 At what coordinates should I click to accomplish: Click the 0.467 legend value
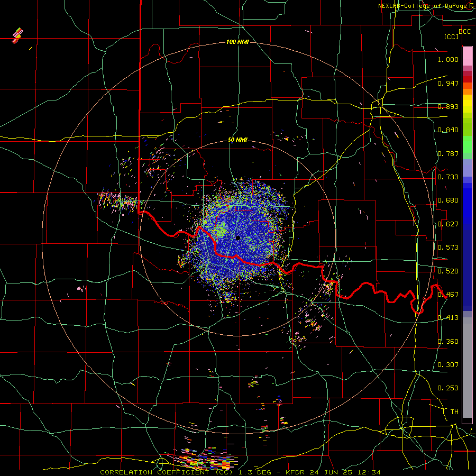(x=448, y=295)
